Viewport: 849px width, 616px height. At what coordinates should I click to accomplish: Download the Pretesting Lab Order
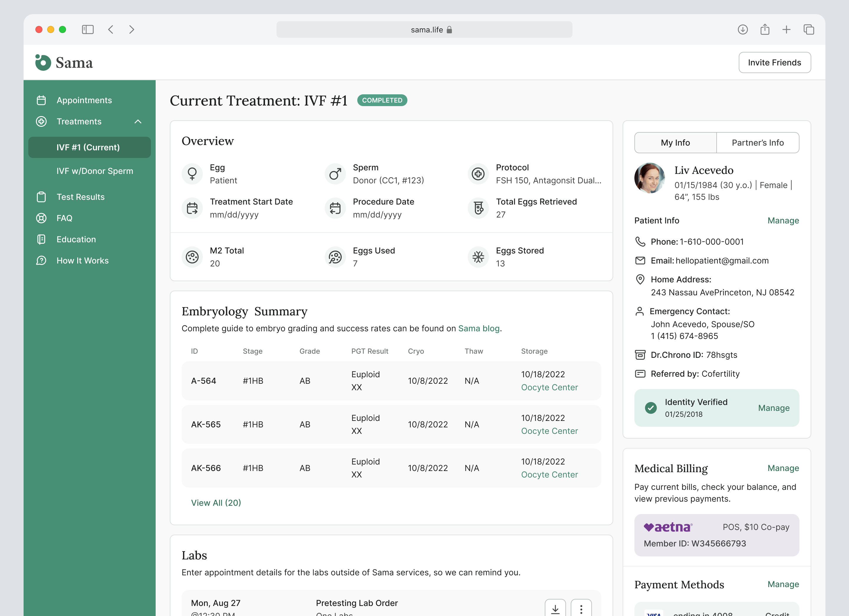(x=555, y=609)
